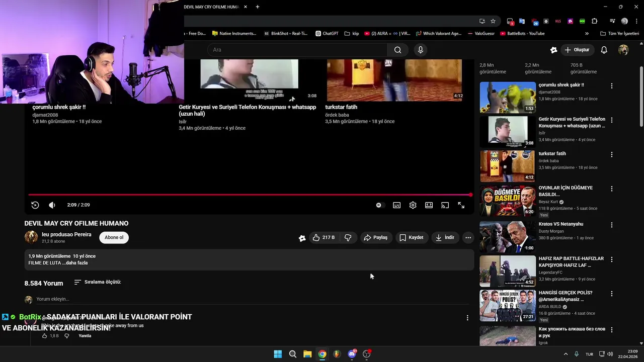
Task: Click the HLS extension icon
Action: [x=558, y=21]
